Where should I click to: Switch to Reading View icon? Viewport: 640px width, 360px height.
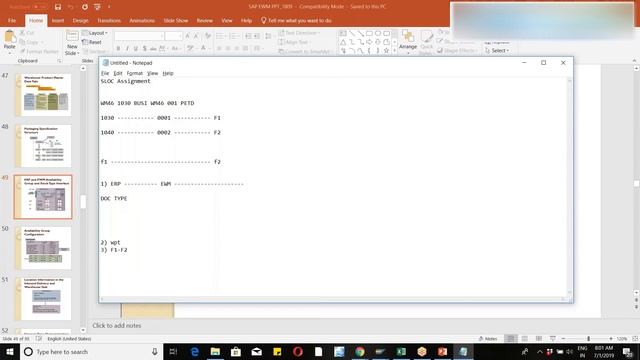539,339
